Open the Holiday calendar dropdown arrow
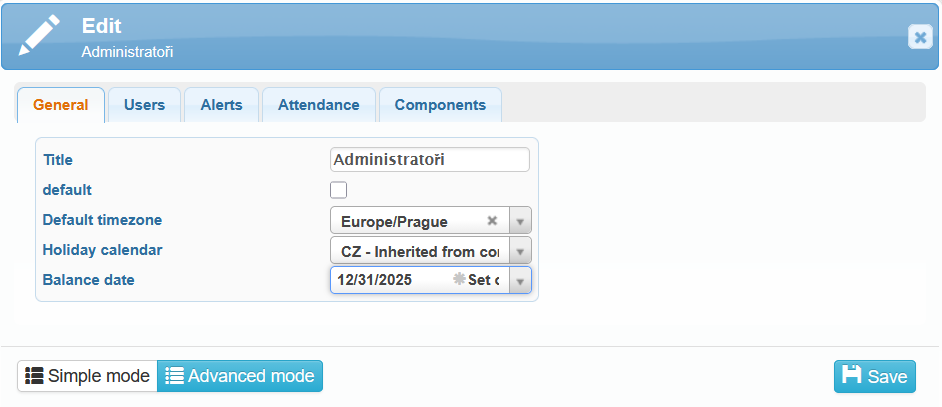 [x=520, y=251]
